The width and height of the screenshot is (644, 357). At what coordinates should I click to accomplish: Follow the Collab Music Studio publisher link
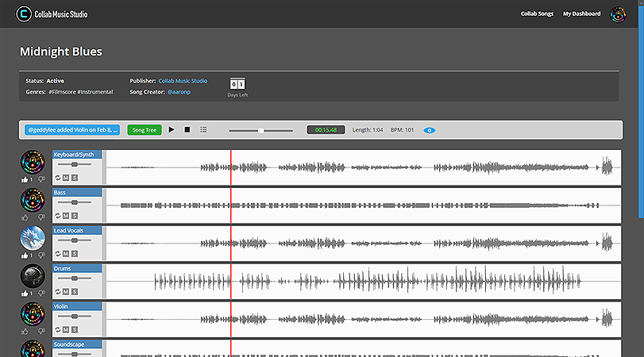point(183,81)
